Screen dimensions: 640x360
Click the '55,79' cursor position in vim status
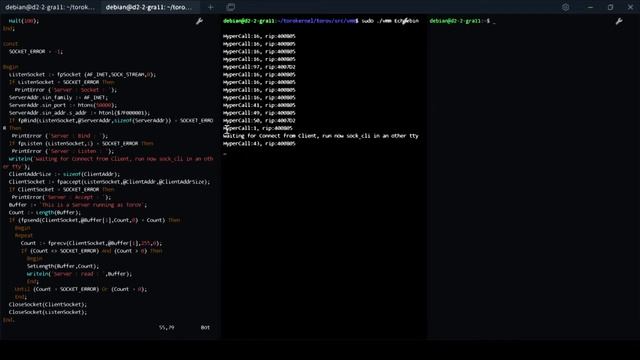[167, 327]
